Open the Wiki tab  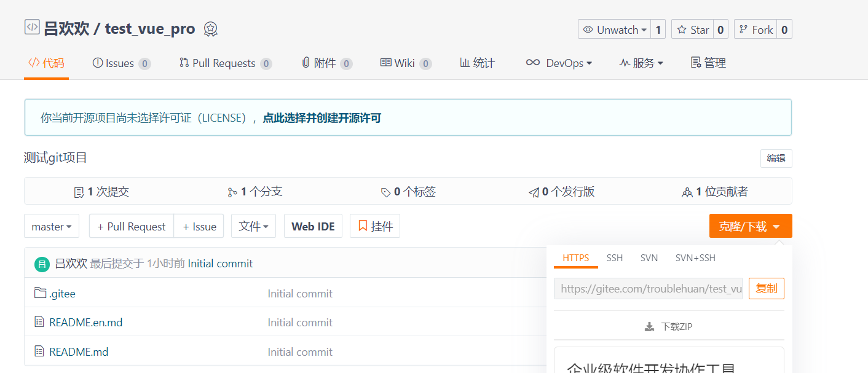click(x=406, y=63)
